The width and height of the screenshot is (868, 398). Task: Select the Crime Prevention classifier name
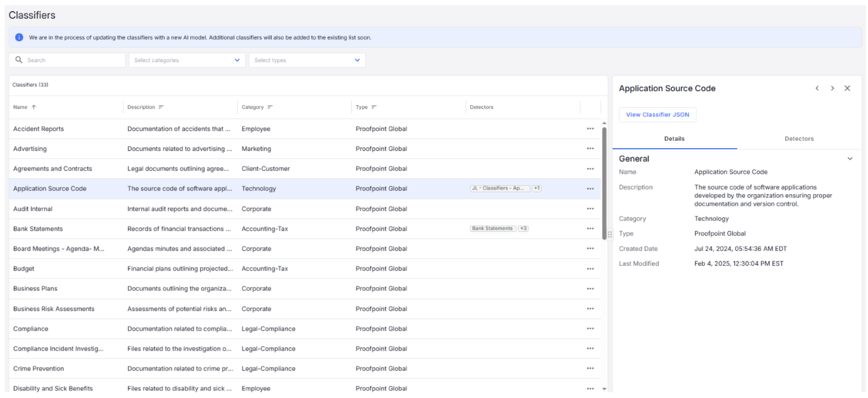tap(39, 368)
